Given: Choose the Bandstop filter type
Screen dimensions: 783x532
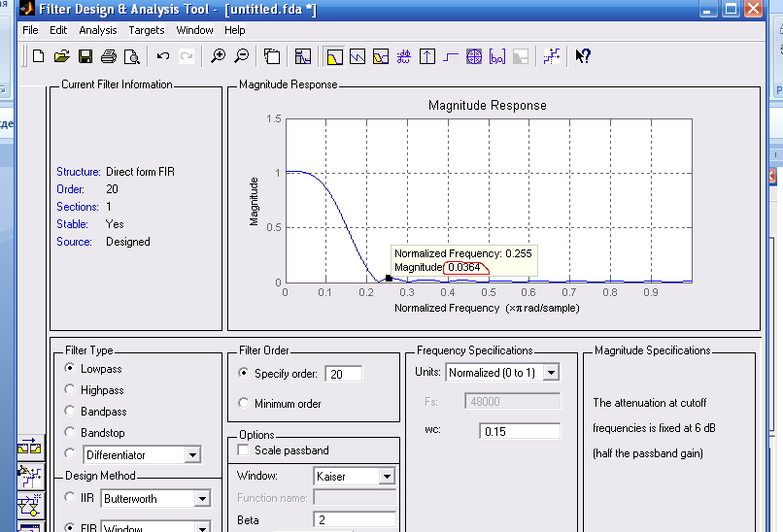Looking at the screenshot, I should pos(71,433).
